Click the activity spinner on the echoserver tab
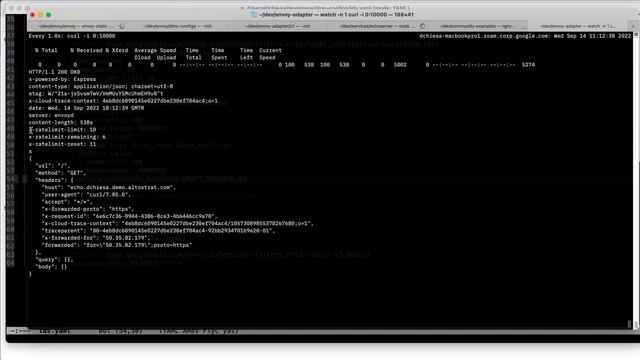This screenshot has width=640, height=360. 422,26
